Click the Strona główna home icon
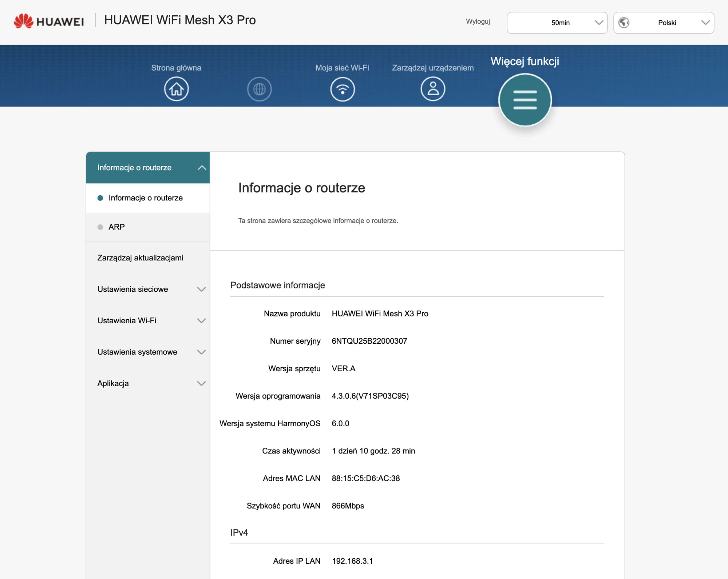 click(x=176, y=89)
